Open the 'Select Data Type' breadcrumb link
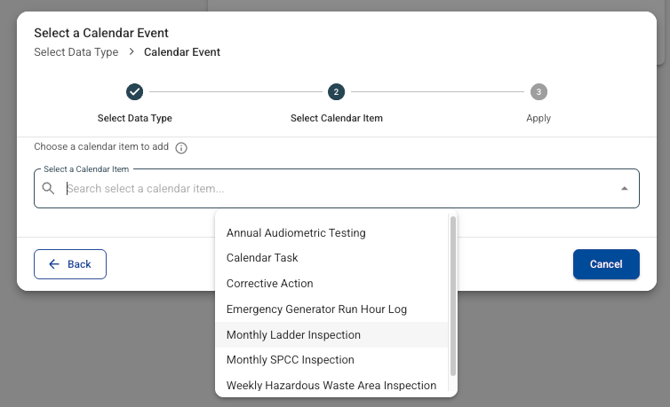The image size is (670, 407). coord(76,52)
